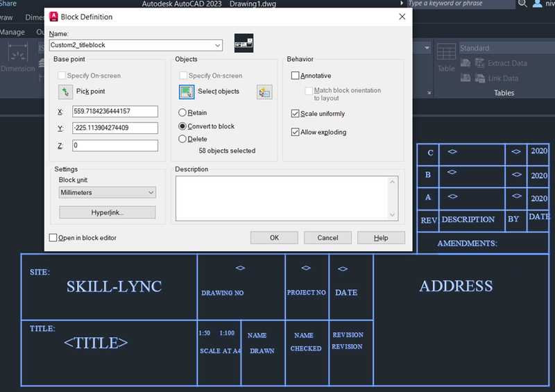The width and height of the screenshot is (555, 392).
Task: Open the Share menu item
Action: coord(8,3)
